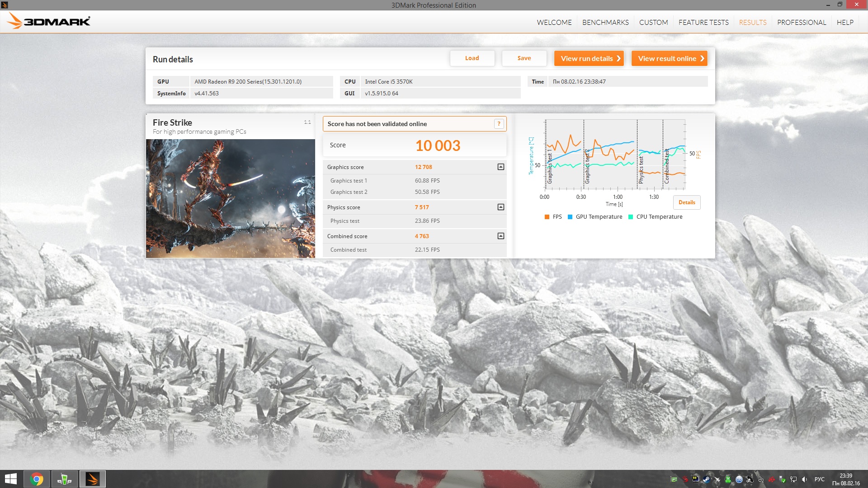Collapse the Combined score section
Viewport: 868px width, 488px height.
500,236
